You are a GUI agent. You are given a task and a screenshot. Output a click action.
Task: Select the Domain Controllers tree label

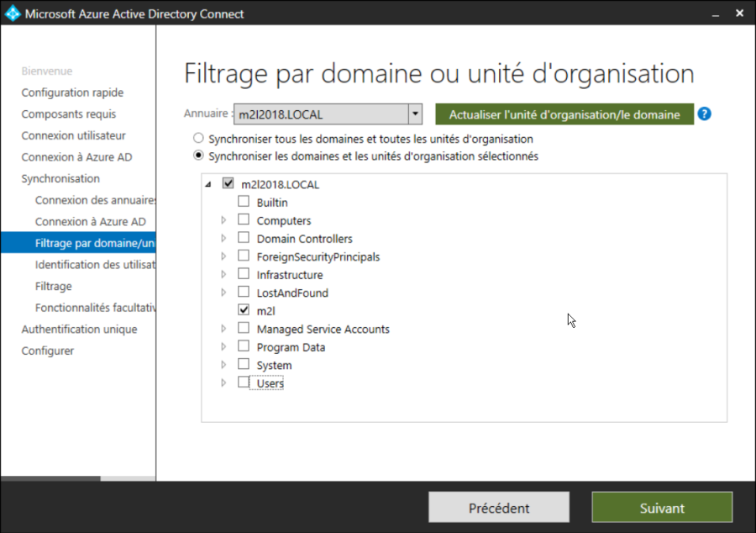[x=305, y=239]
